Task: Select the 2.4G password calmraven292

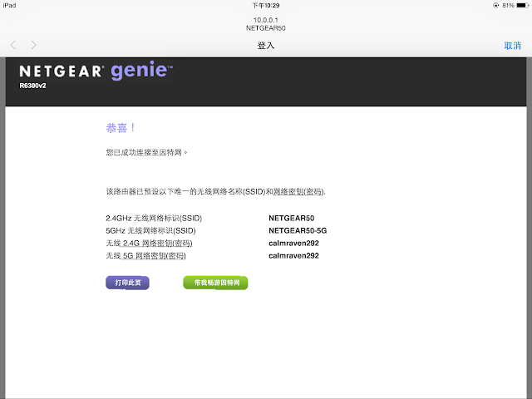Action: coord(293,244)
